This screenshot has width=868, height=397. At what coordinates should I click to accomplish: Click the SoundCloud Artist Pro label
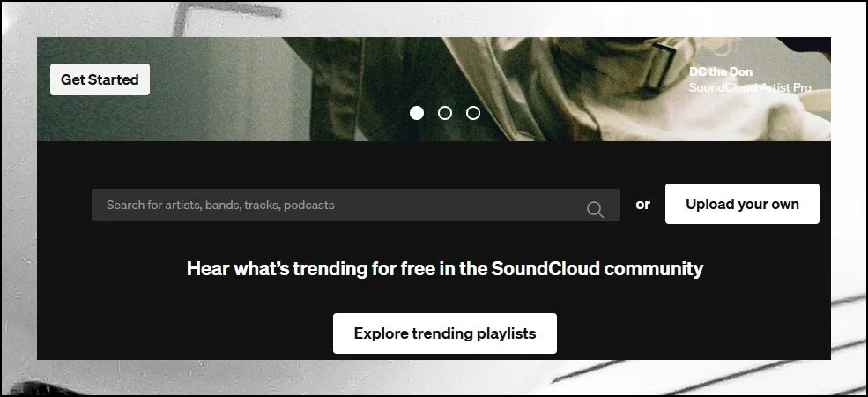click(750, 87)
